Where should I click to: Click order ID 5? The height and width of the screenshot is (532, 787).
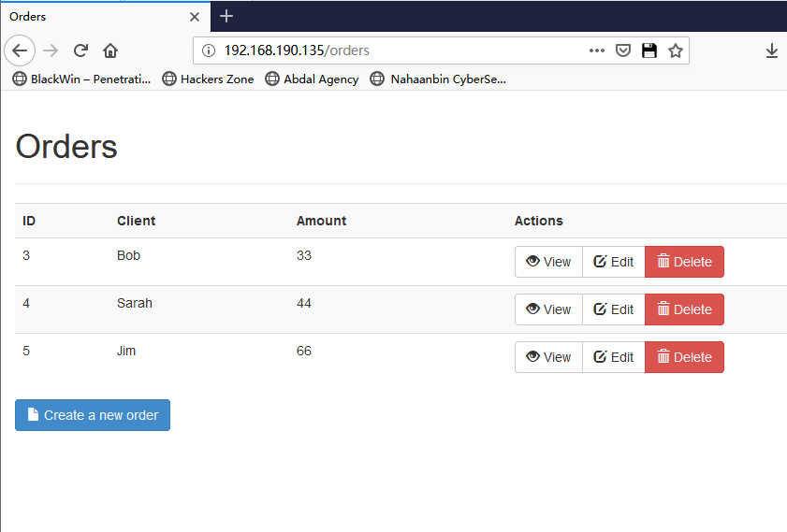[x=26, y=351]
